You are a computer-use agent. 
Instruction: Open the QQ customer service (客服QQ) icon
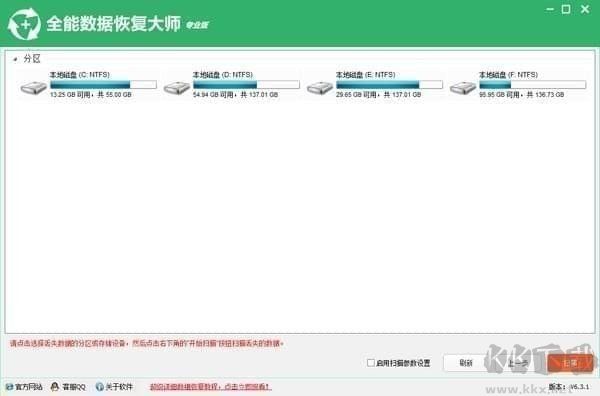pos(55,387)
